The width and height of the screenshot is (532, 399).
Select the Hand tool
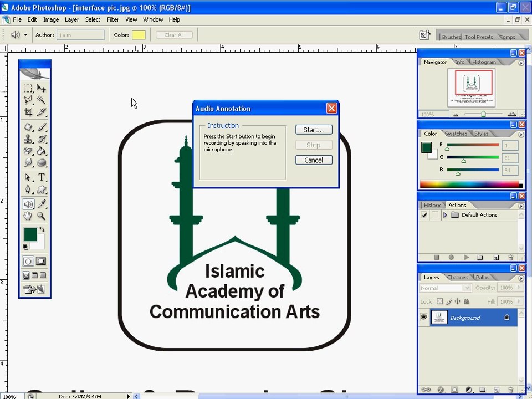28,216
